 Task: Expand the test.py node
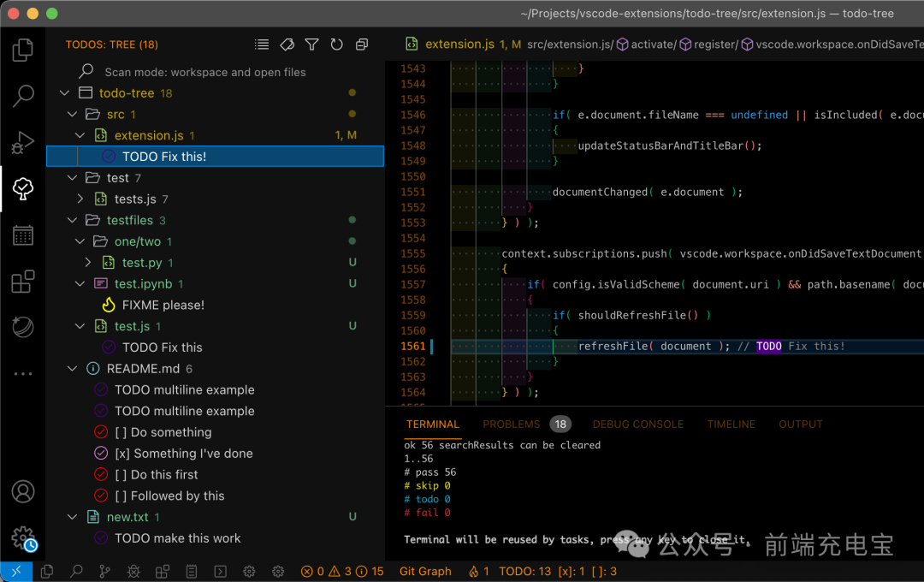88,263
